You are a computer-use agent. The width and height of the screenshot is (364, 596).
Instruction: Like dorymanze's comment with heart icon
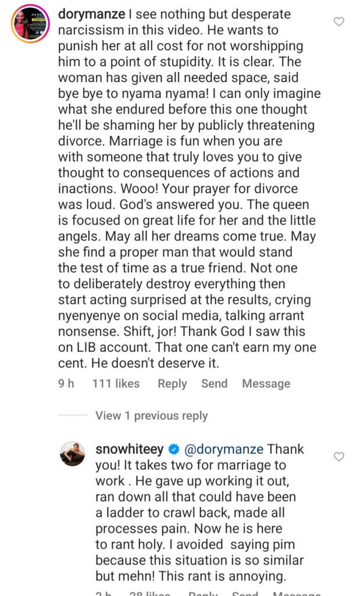click(339, 22)
